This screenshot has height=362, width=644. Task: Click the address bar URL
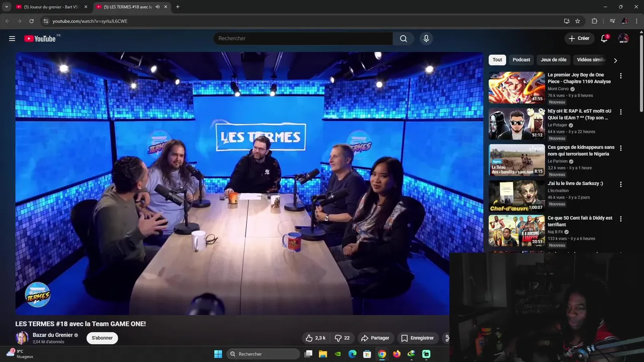[90, 21]
